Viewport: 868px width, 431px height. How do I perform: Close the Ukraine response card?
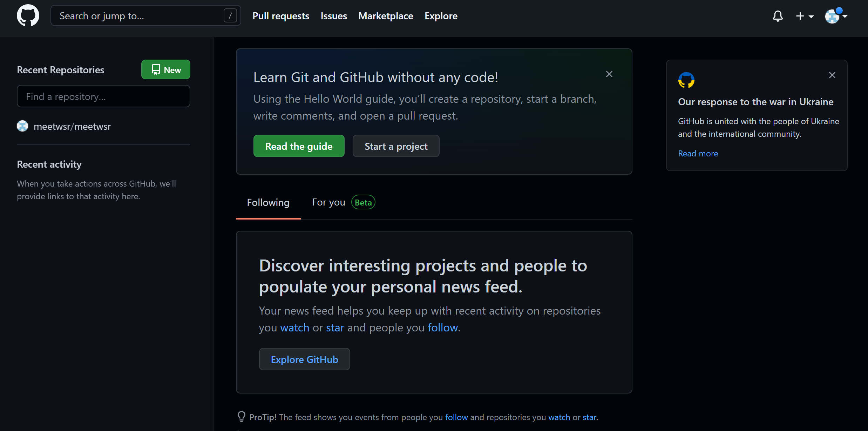[832, 75]
